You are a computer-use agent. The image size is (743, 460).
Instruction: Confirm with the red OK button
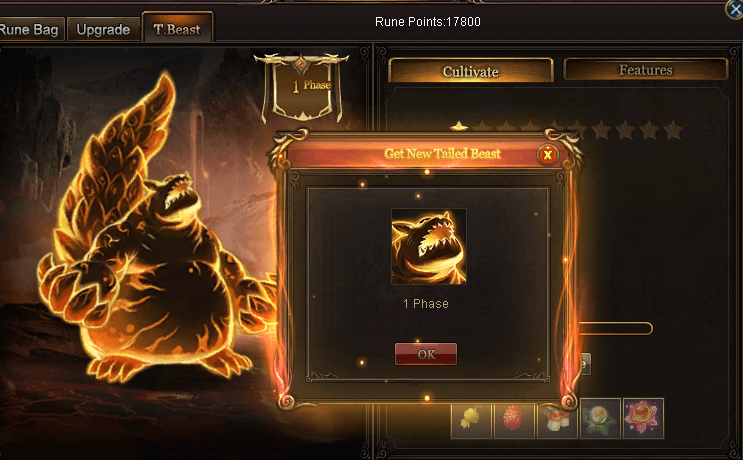tap(426, 354)
